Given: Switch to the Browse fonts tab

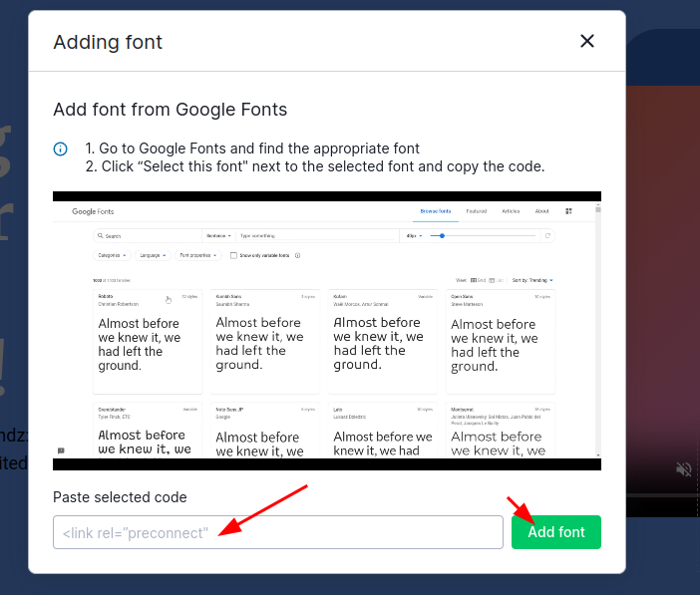Looking at the screenshot, I should click(x=436, y=211).
